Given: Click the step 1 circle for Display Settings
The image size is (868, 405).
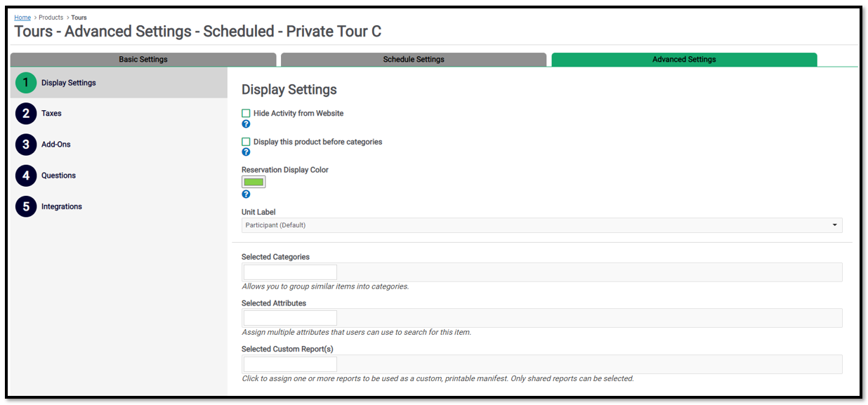Looking at the screenshot, I should (x=26, y=83).
